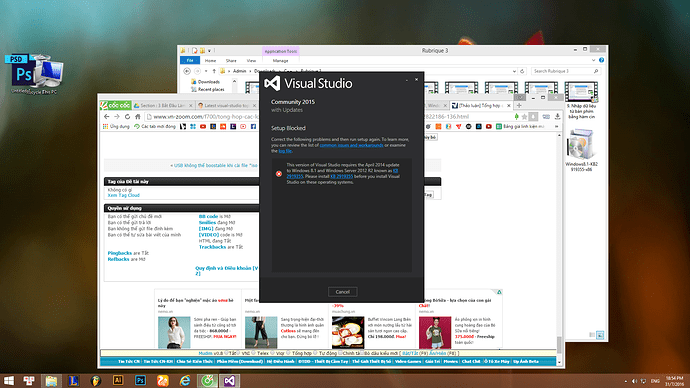690x388 pixels.
Task: Select the Telex input method radio
Action: click(x=254, y=353)
